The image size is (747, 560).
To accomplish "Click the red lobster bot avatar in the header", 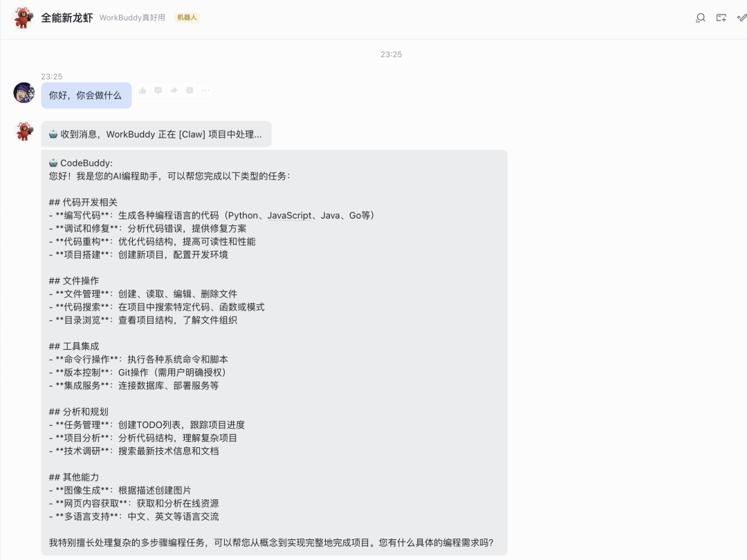I will click(21, 18).
